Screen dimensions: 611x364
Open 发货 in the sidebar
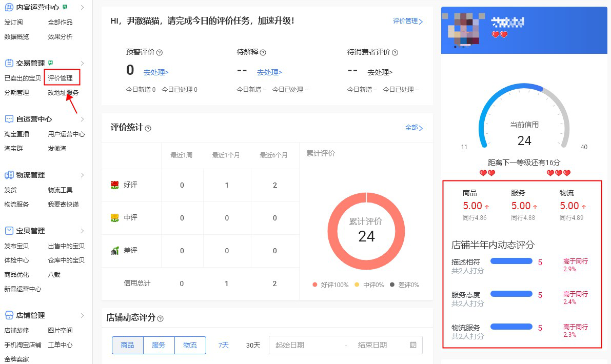click(x=11, y=190)
